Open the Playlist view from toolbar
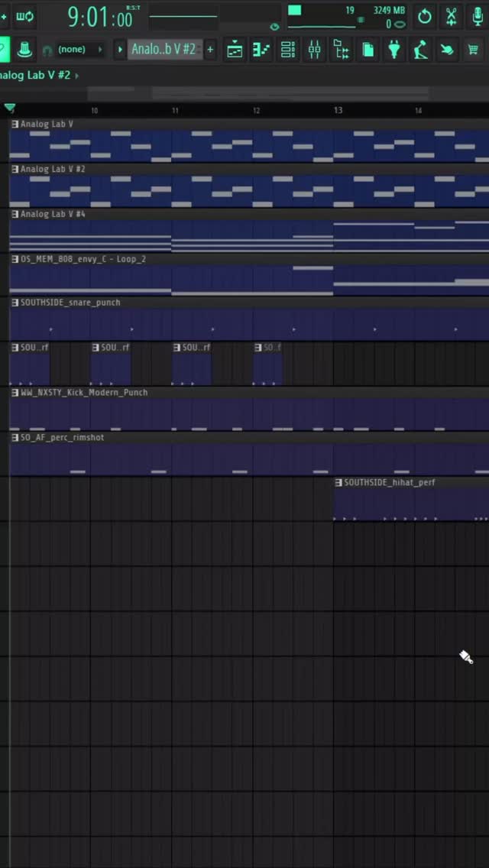489x868 pixels. (x=235, y=50)
